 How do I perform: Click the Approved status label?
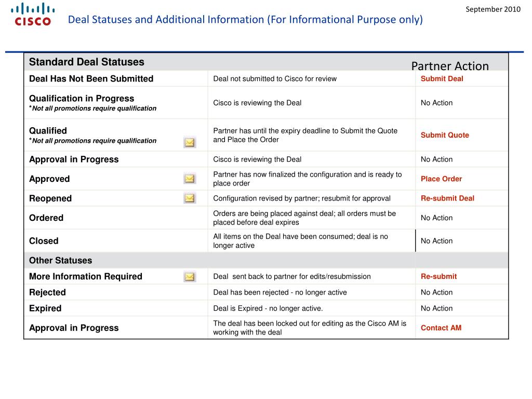tap(49, 179)
